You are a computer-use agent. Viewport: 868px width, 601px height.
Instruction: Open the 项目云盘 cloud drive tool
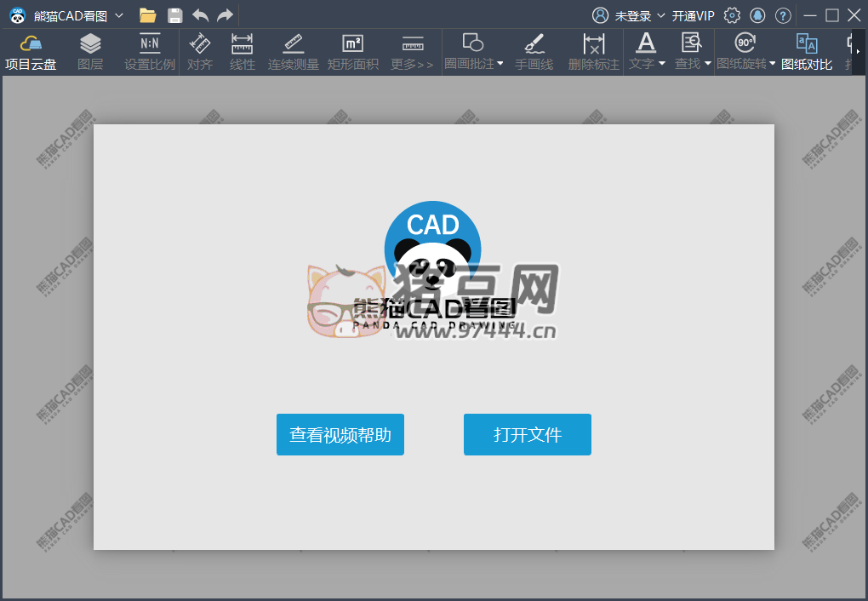click(x=31, y=52)
